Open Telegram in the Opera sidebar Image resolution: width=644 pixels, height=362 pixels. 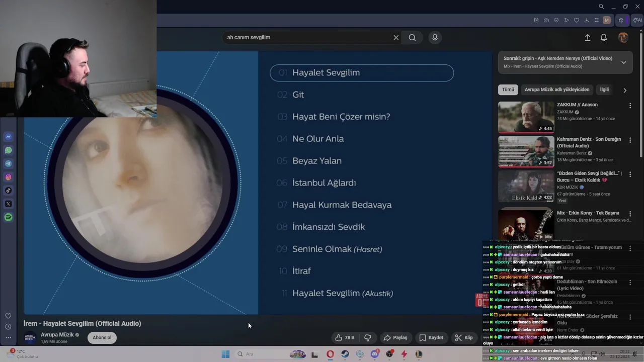(x=9, y=163)
